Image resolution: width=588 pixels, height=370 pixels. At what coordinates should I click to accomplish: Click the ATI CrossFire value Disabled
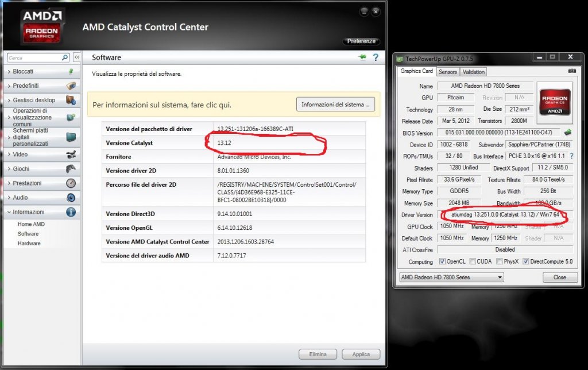pyautogui.click(x=505, y=249)
